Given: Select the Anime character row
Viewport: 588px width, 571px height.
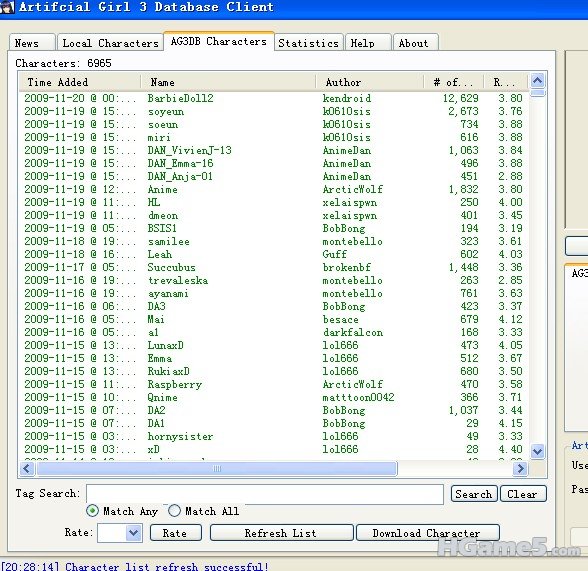Looking at the screenshot, I should [274, 189].
